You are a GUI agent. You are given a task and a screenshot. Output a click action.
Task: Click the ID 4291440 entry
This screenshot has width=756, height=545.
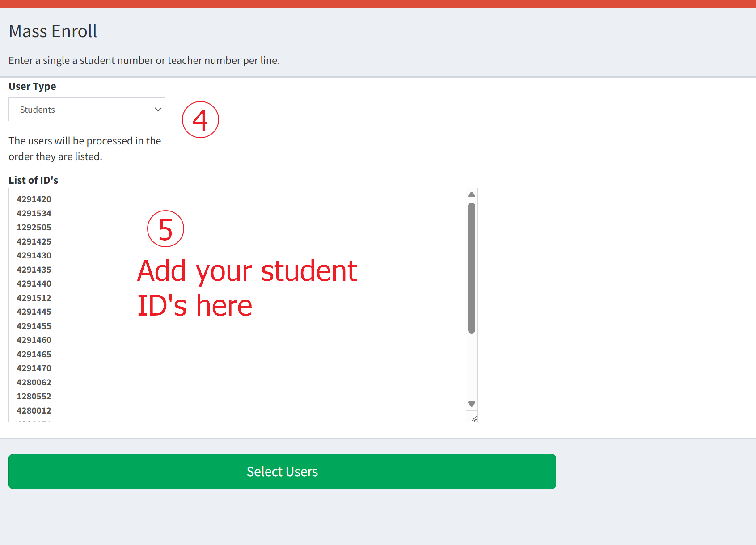34,284
